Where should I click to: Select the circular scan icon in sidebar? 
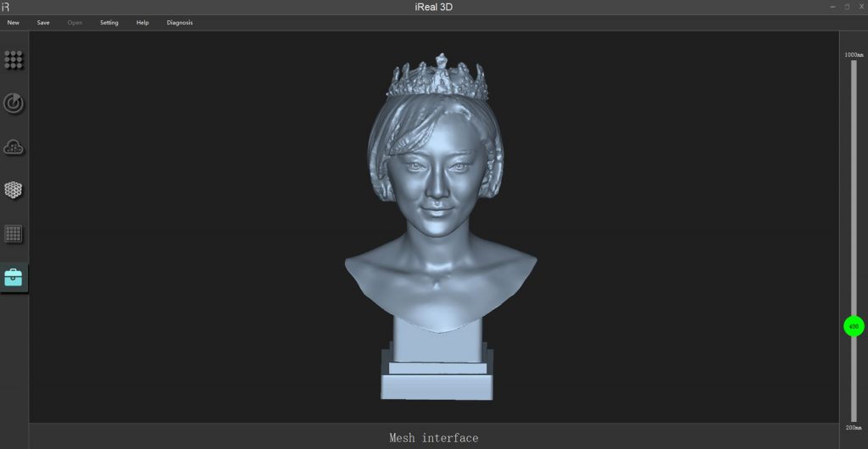click(14, 103)
